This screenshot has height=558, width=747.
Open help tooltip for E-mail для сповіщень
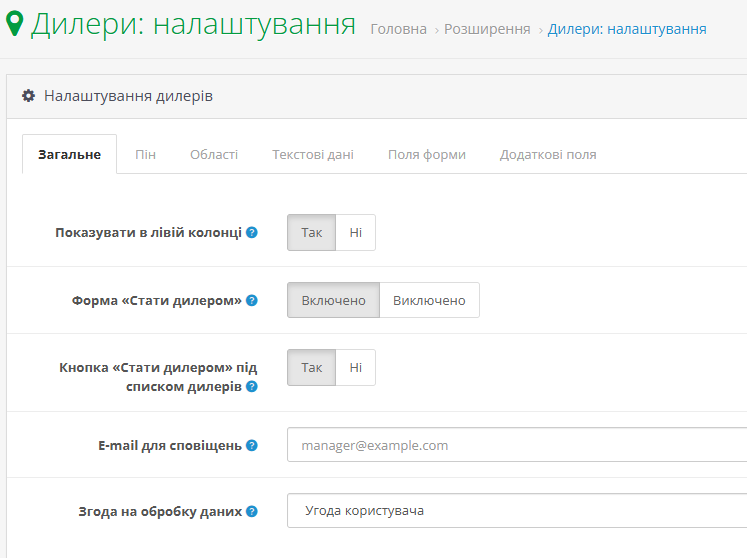(x=252, y=446)
